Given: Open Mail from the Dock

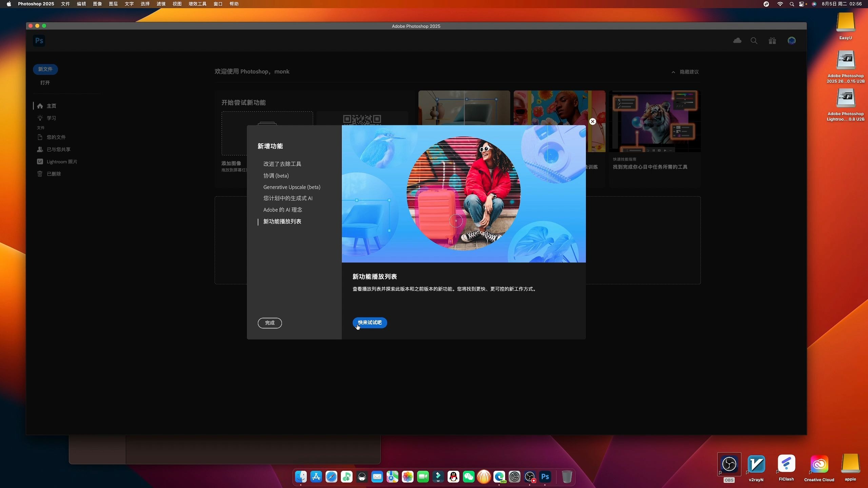Looking at the screenshot, I should (x=377, y=477).
